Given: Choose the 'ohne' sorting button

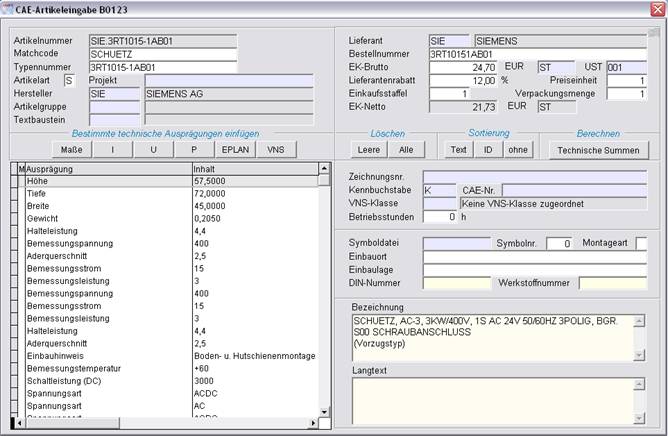Looking at the screenshot, I should (x=517, y=150).
